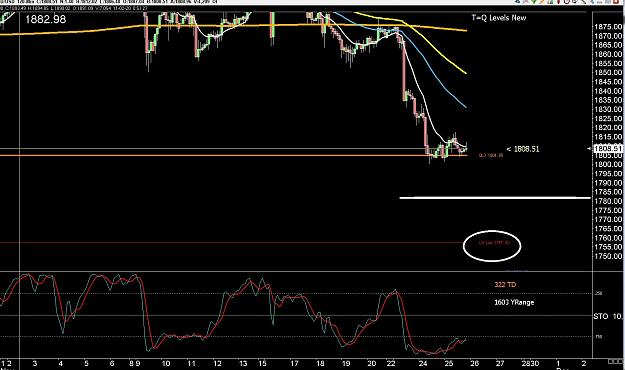
Task: Click 1760.00 on the price axis
Action: (x=608, y=238)
